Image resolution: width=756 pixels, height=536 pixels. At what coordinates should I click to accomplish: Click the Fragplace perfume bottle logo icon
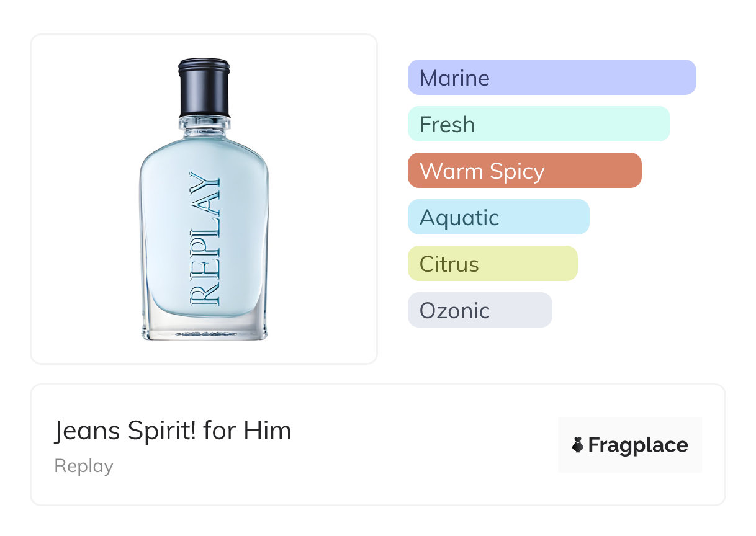[578, 445]
